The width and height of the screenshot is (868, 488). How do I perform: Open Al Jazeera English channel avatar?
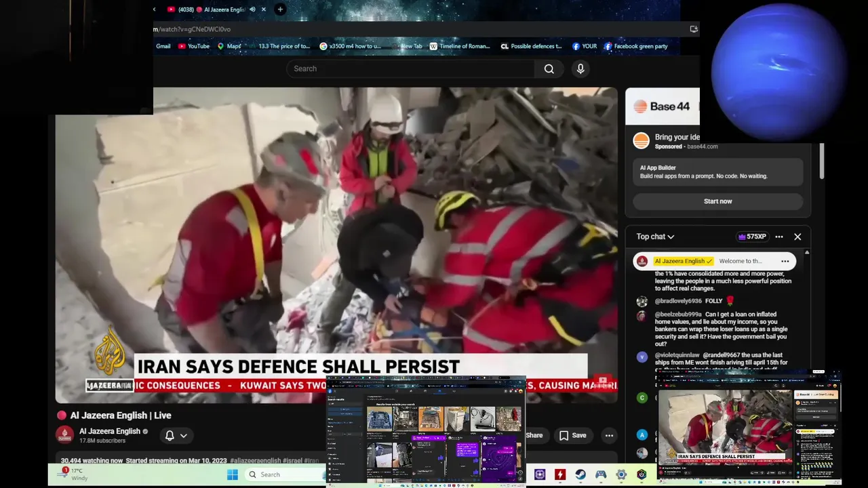[64, 434]
